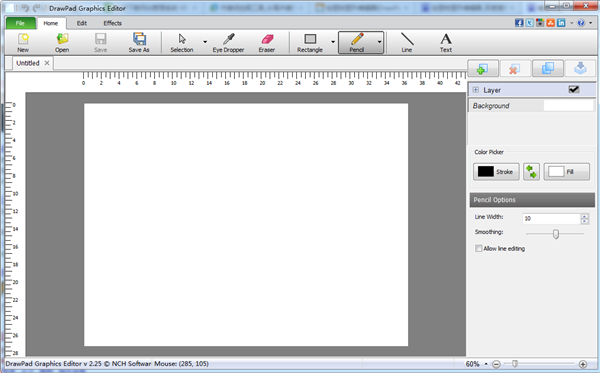The height and width of the screenshot is (373, 600).
Task: Select the Rectangle shape tool
Action: [310, 42]
